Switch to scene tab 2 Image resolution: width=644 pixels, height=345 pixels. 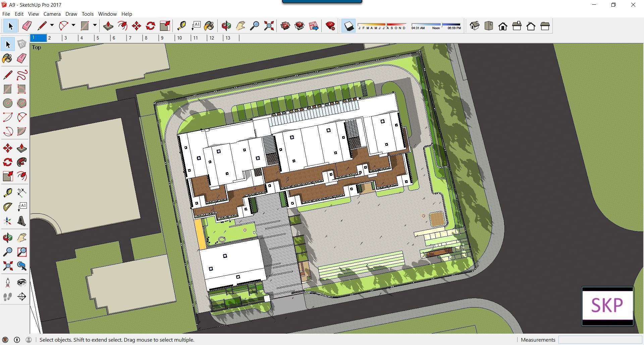coord(54,38)
